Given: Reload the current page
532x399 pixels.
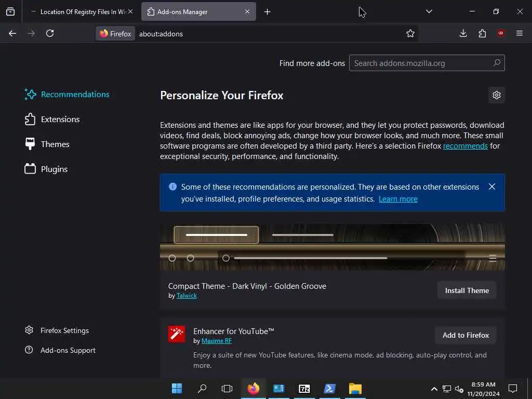Looking at the screenshot, I should pyautogui.click(x=50, y=33).
